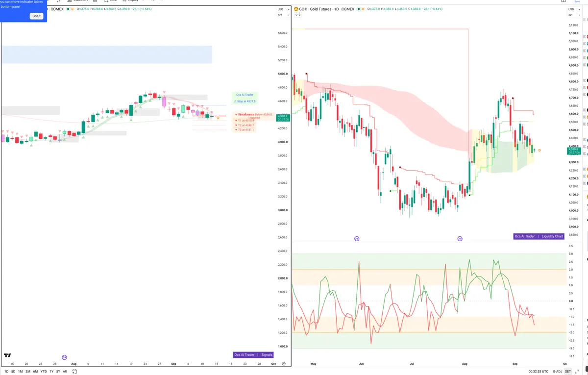This screenshot has height=375, width=588.
Task: Click Jun label on right time axis
Action: (x=362, y=364)
